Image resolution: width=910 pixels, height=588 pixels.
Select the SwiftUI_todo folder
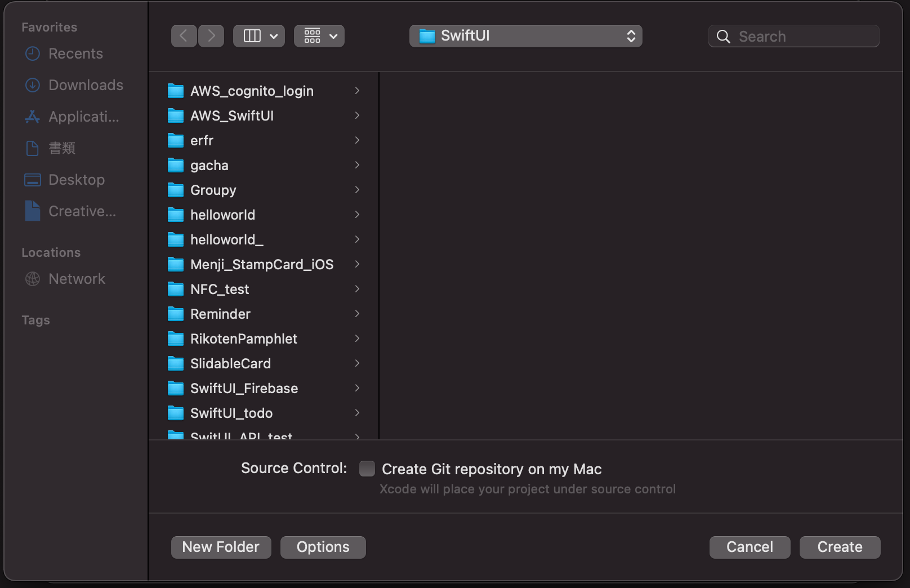click(264, 413)
